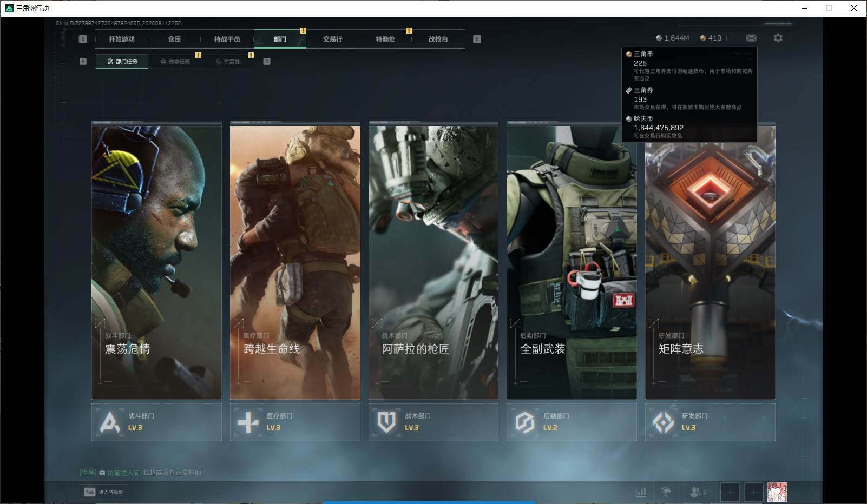Click the 战斗部门 LV.3 level button
Viewport: 867px width, 504px height.
[x=156, y=422]
